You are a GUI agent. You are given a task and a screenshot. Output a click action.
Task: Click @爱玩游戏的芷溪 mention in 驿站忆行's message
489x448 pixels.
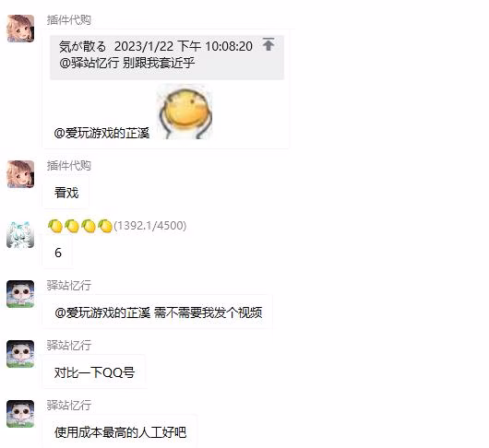102,312
